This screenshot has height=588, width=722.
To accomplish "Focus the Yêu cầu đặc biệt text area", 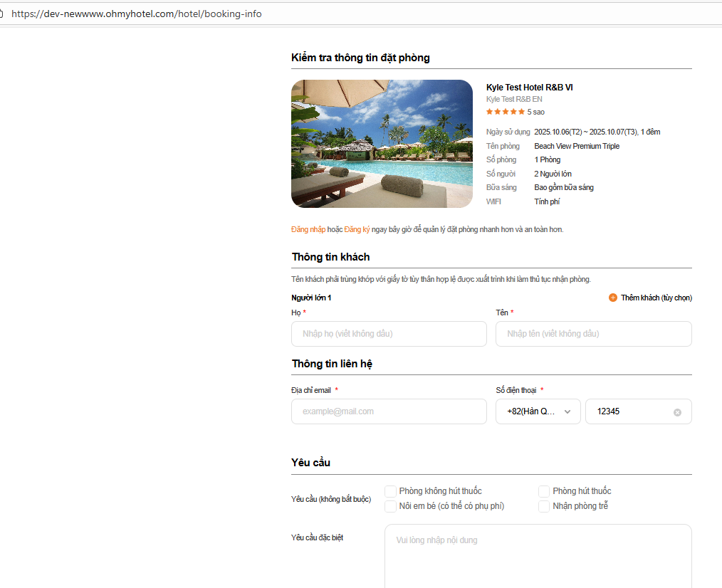I will [538, 555].
